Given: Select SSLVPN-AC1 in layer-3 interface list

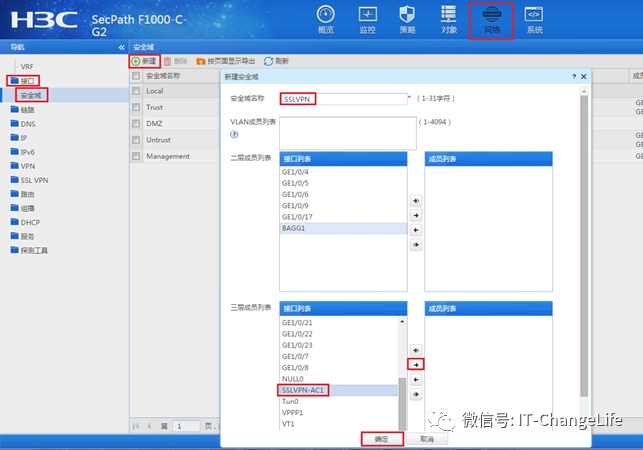Looking at the screenshot, I should click(339, 390).
